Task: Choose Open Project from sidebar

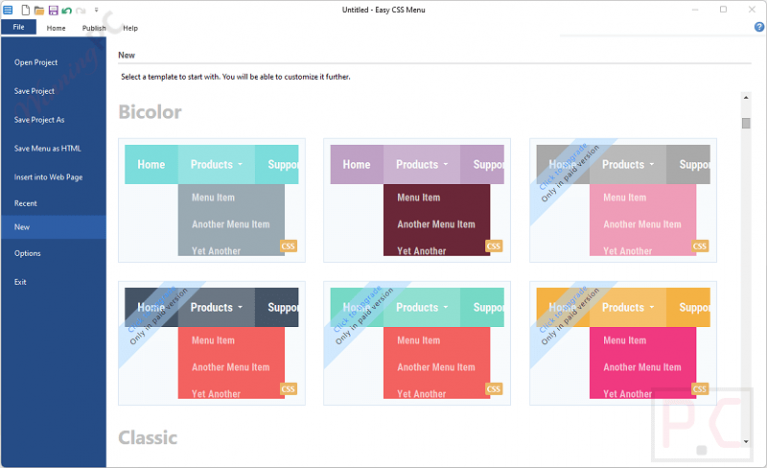Action: [36, 62]
